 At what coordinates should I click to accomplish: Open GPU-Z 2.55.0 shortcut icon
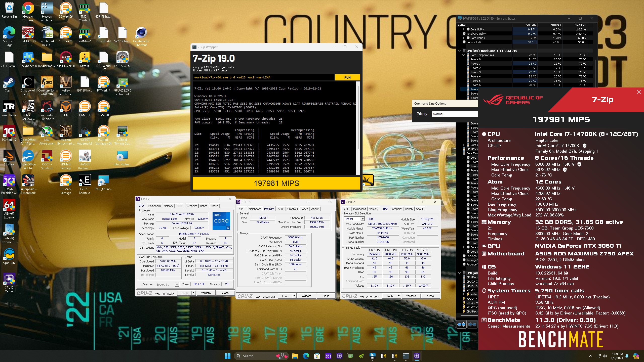[122, 86]
